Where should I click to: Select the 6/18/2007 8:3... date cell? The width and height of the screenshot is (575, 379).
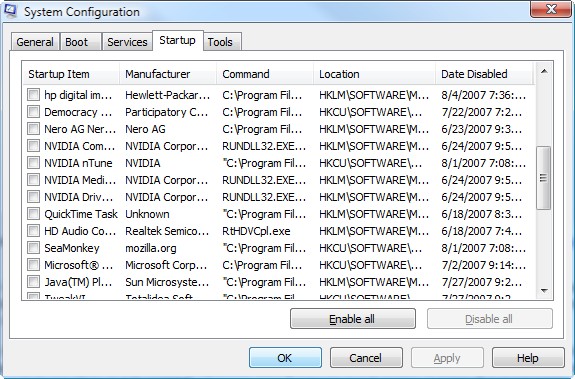[x=481, y=214]
